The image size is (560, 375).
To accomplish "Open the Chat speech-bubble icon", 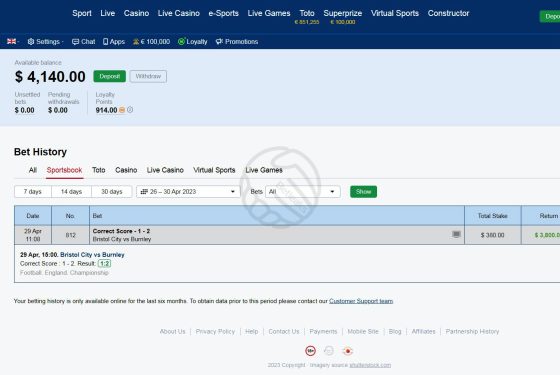I will tap(75, 42).
